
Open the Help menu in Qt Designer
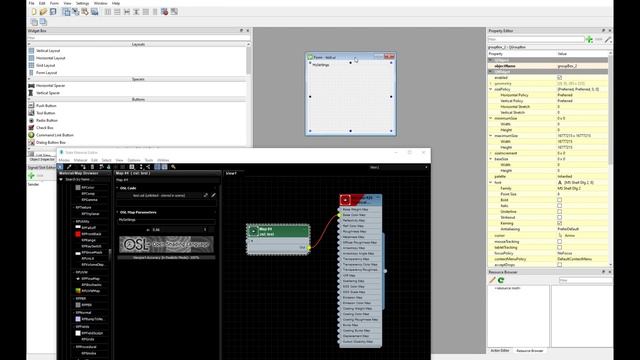[x=116, y=3]
